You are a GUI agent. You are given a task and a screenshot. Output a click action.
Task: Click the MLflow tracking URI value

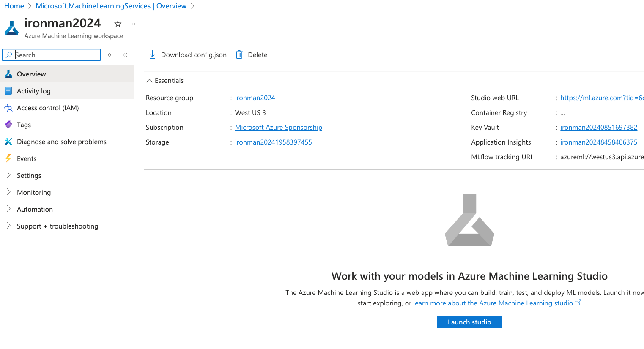(x=602, y=157)
